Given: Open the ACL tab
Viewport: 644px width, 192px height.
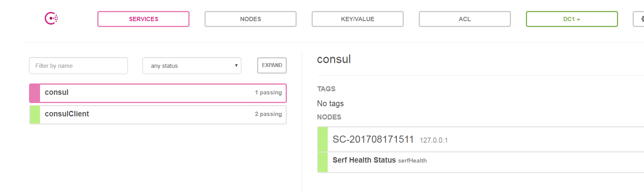Looking at the screenshot, I should [465, 19].
